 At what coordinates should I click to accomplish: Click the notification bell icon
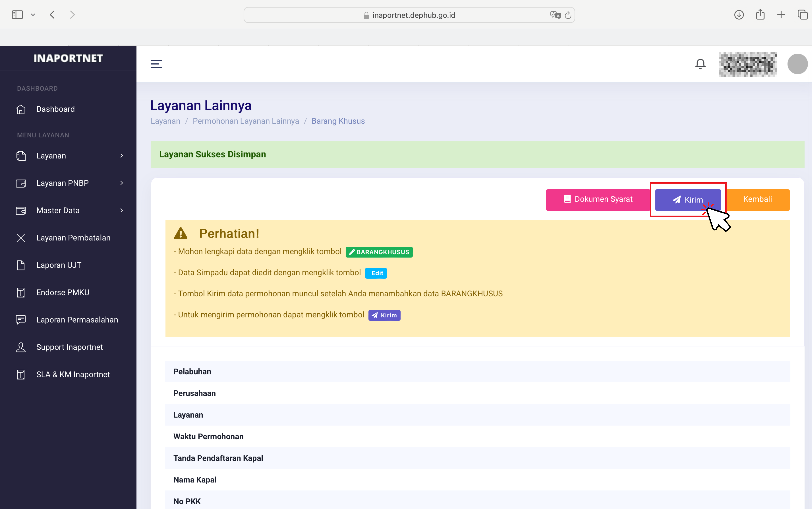click(x=700, y=64)
